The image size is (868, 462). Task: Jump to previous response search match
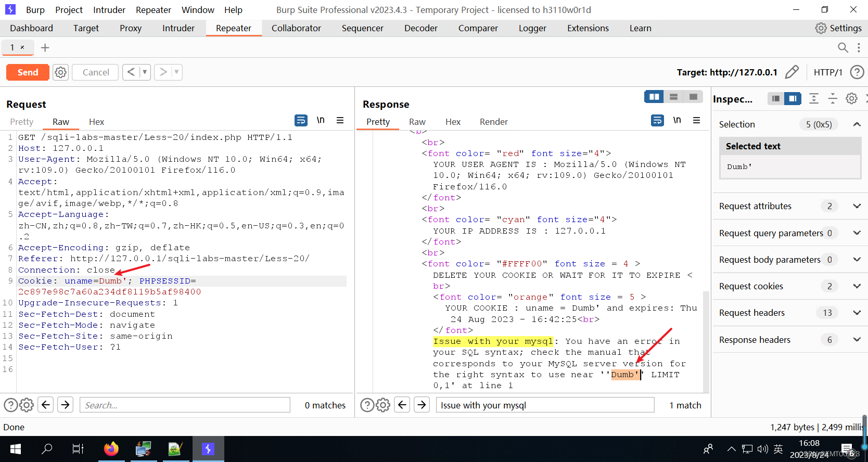coord(403,405)
